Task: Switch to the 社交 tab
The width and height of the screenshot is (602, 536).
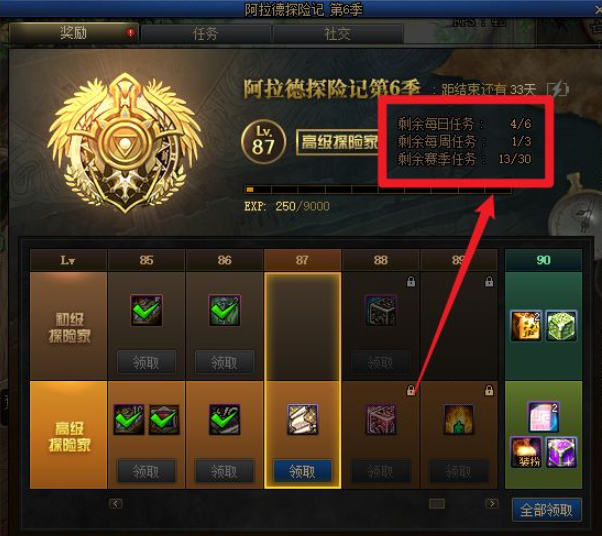Action: pyautogui.click(x=337, y=34)
